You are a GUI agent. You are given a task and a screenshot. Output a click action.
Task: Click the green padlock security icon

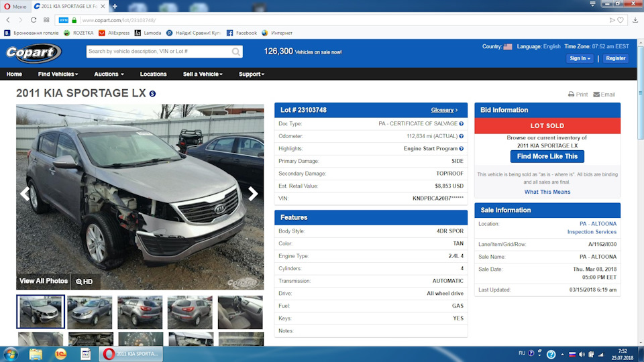coord(74,19)
